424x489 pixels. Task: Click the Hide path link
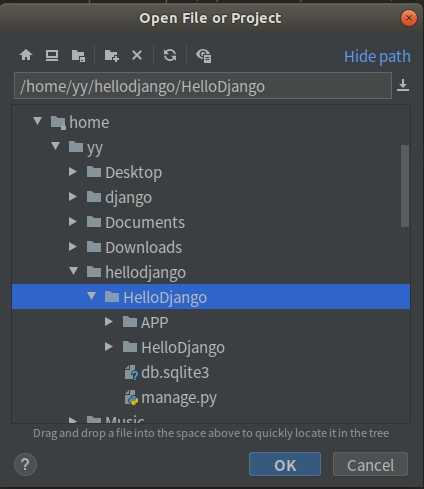(377, 56)
